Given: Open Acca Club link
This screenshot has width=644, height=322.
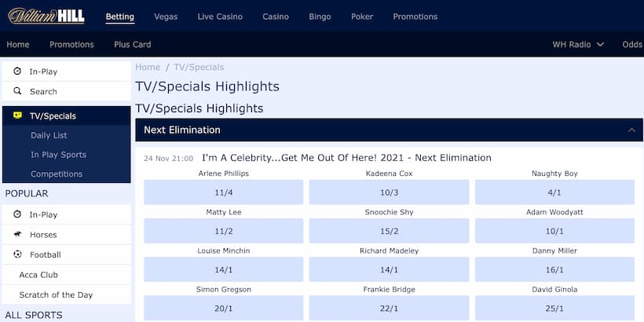Looking at the screenshot, I should pos(38,275).
